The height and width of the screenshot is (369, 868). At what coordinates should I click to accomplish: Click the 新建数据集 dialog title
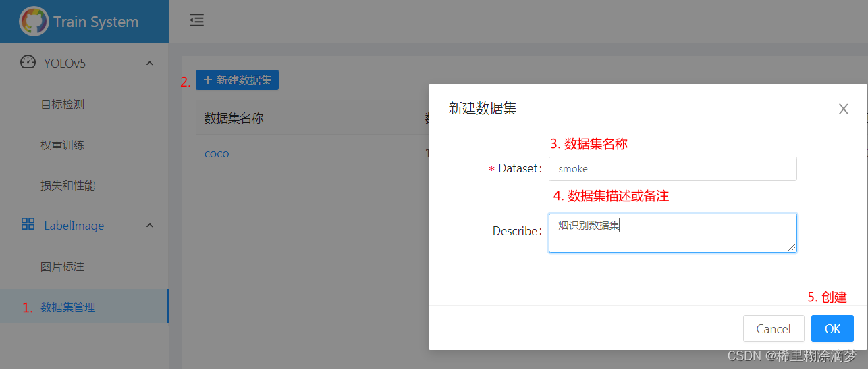(483, 108)
